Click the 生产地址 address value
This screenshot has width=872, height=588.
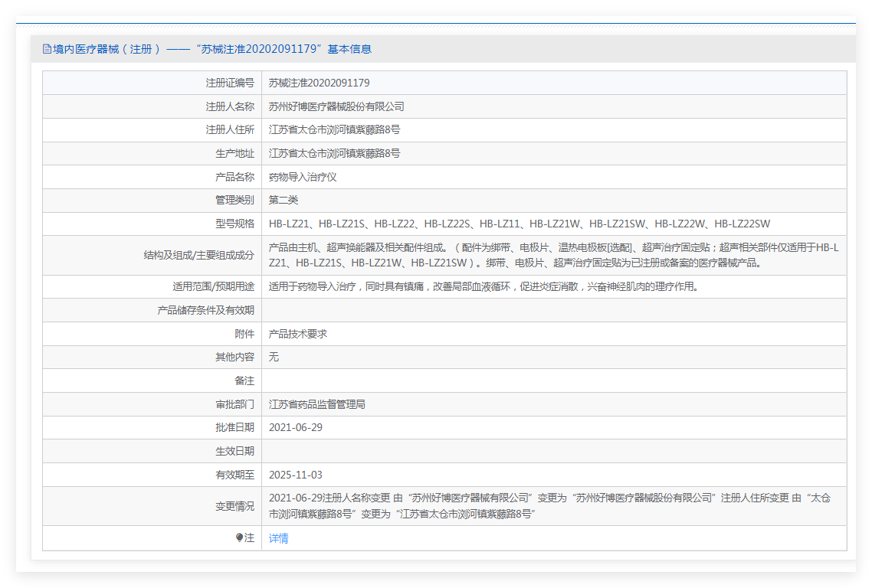pos(334,153)
